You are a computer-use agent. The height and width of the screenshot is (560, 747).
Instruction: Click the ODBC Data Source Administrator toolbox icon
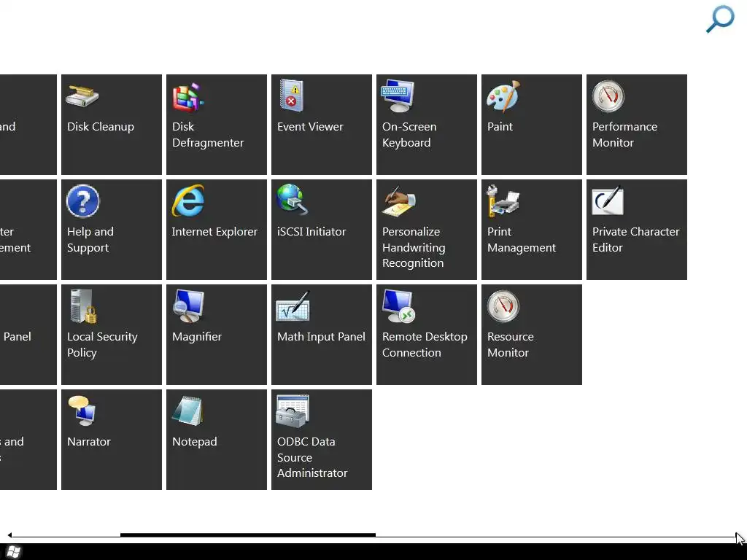[293, 411]
